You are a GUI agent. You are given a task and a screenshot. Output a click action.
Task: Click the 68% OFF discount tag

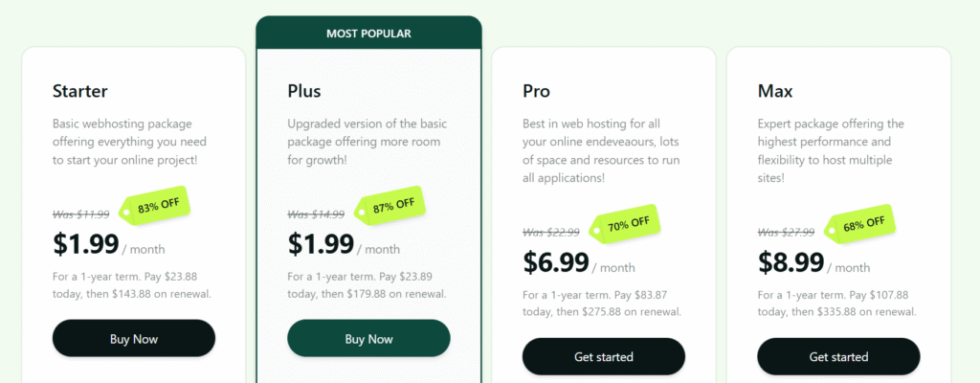click(862, 224)
